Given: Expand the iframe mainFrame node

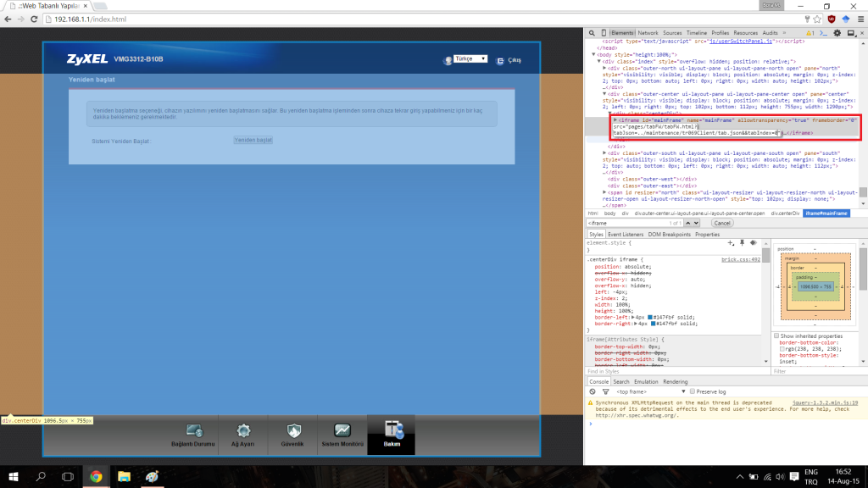Looking at the screenshot, I should pyautogui.click(x=616, y=120).
